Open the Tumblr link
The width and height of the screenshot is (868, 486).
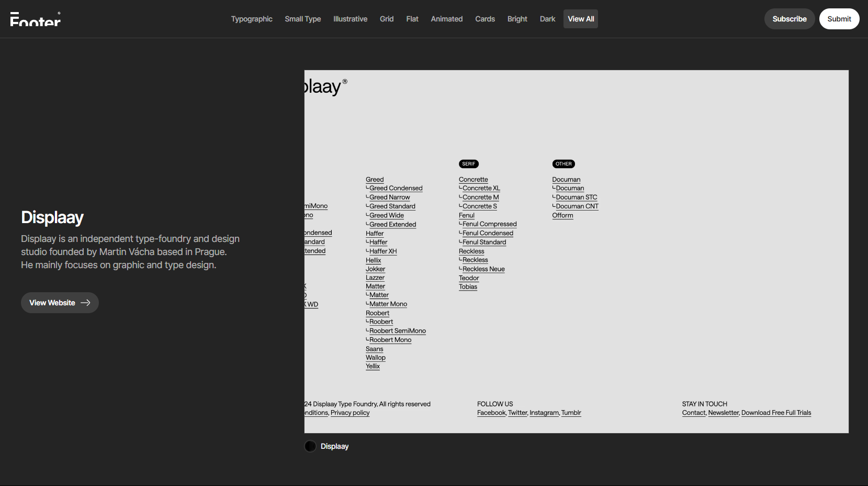point(571,413)
